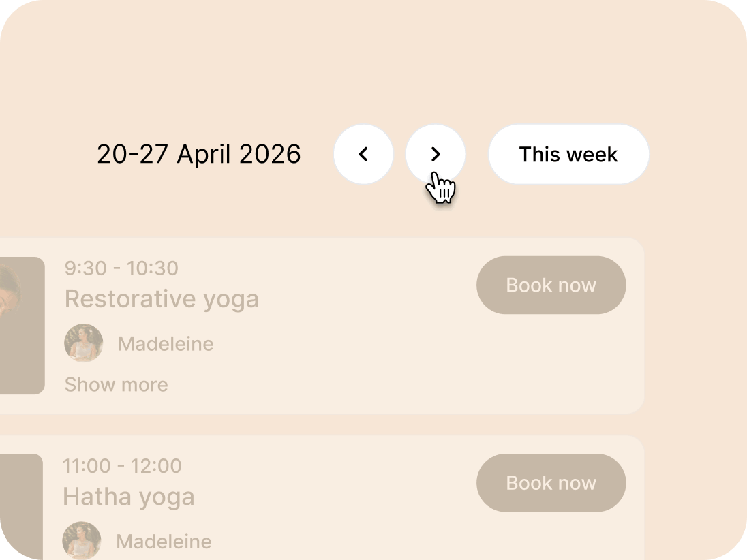
Task: Open the Hatha yoga class title
Action: pyautogui.click(x=129, y=497)
